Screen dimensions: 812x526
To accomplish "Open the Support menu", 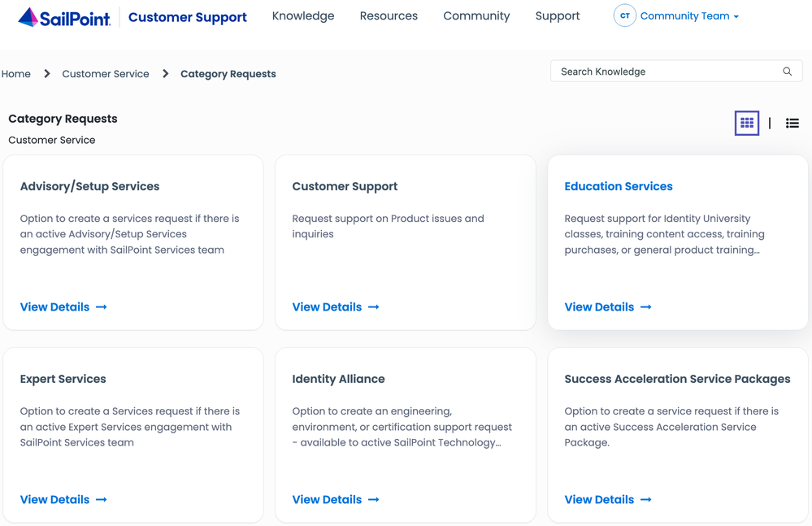I will [558, 16].
